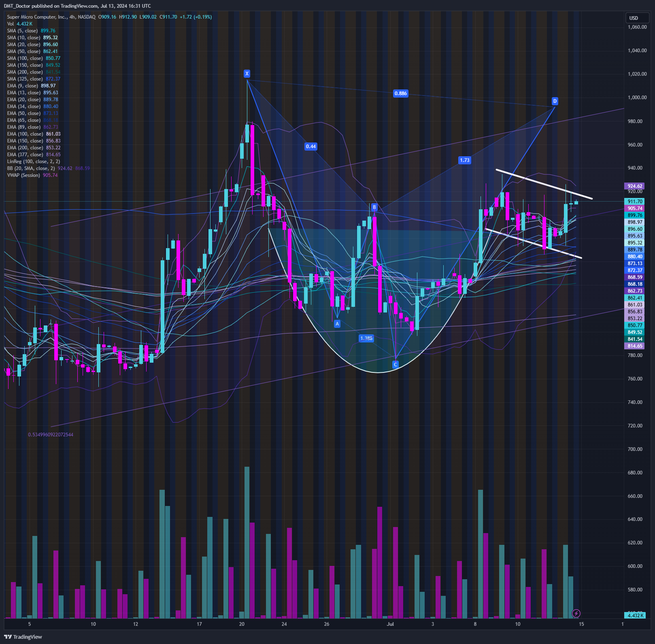
Task: Select the EMA (200, close) legend entry
Action: click(34, 148)
